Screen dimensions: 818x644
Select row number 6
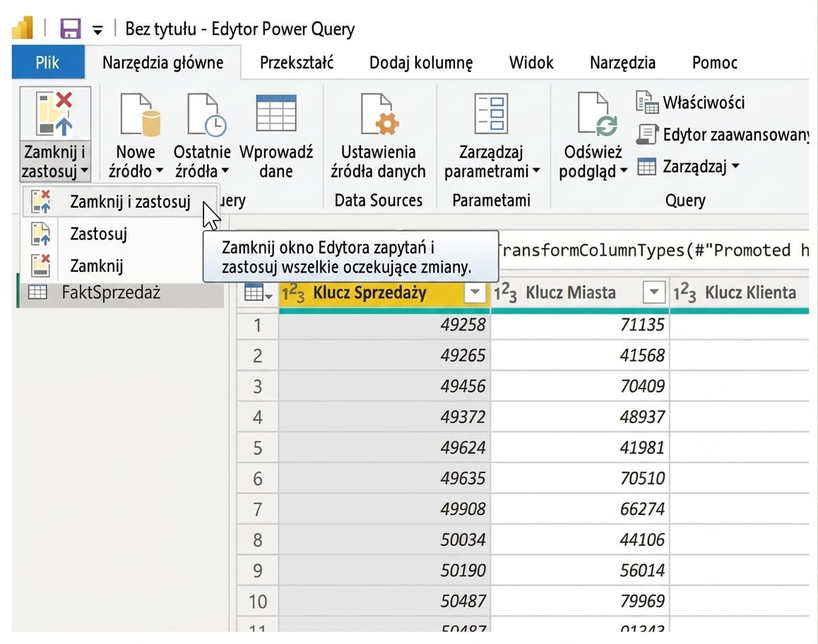[x=258, y=479]
